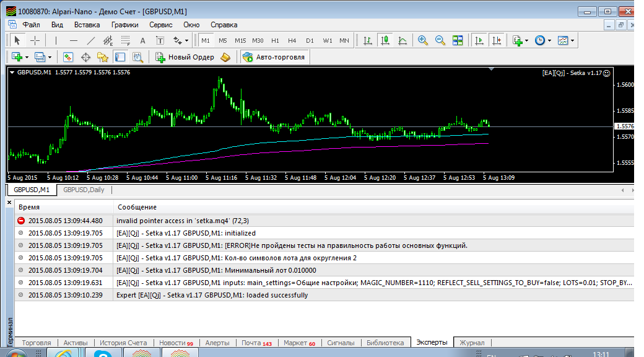Select H4 timeframe
The image size is (644, 357).
point(292,40)
